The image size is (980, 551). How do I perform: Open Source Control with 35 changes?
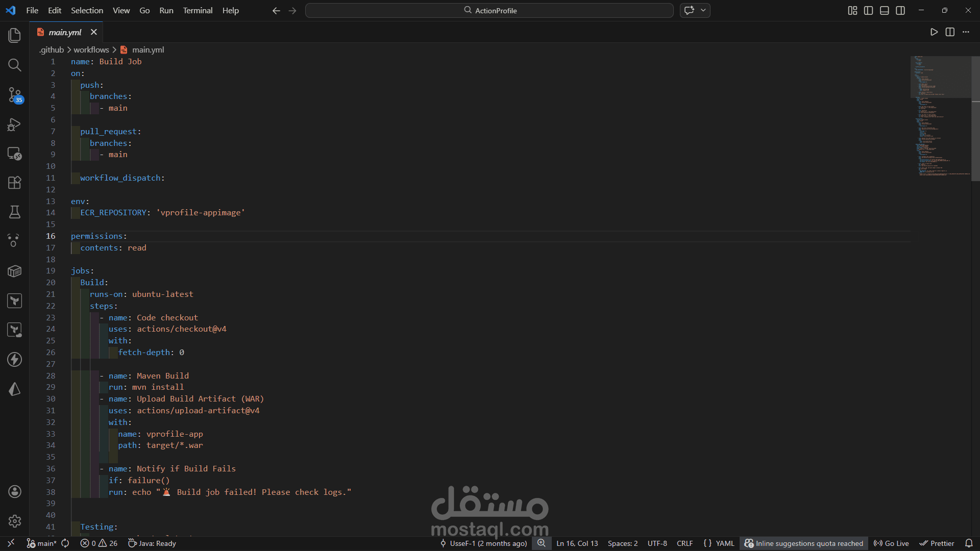pyautogui.click(x=14, y=94)
